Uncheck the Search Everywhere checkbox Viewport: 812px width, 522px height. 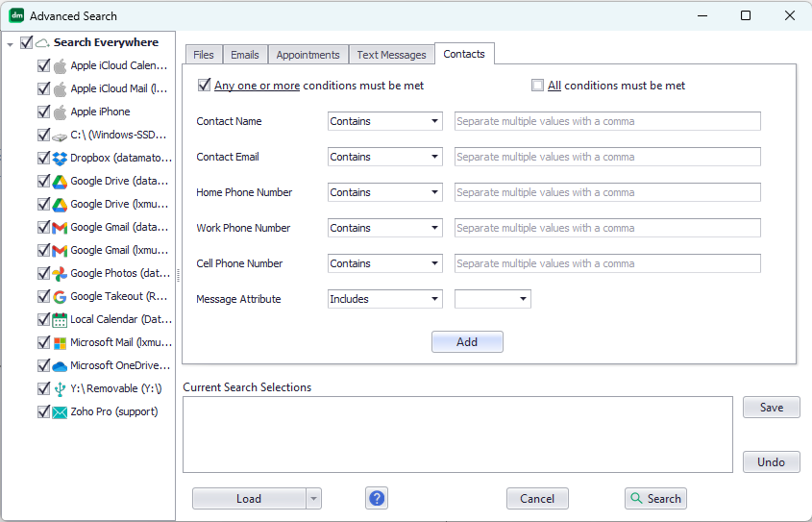click(x=26, y=42)
